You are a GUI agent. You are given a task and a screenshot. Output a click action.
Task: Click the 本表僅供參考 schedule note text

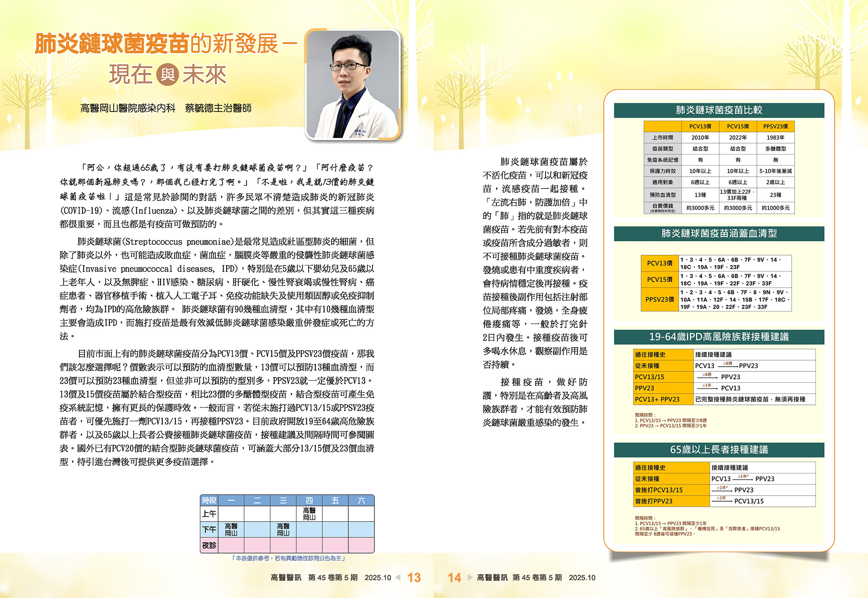tap(288, 559)
